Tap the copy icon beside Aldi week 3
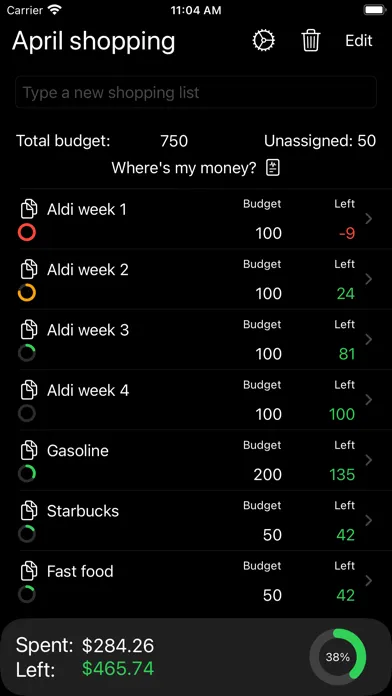 pos(29,330)
